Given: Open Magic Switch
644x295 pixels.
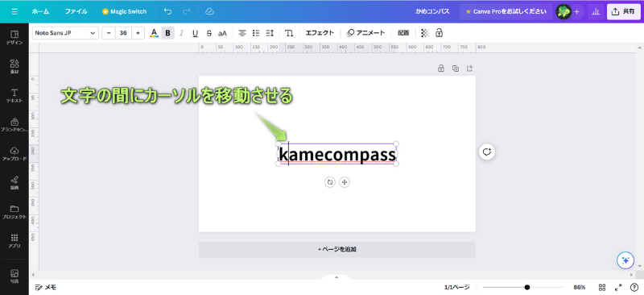Looking at the screenshot, I should pyautogui.click(x=125, y=11).
